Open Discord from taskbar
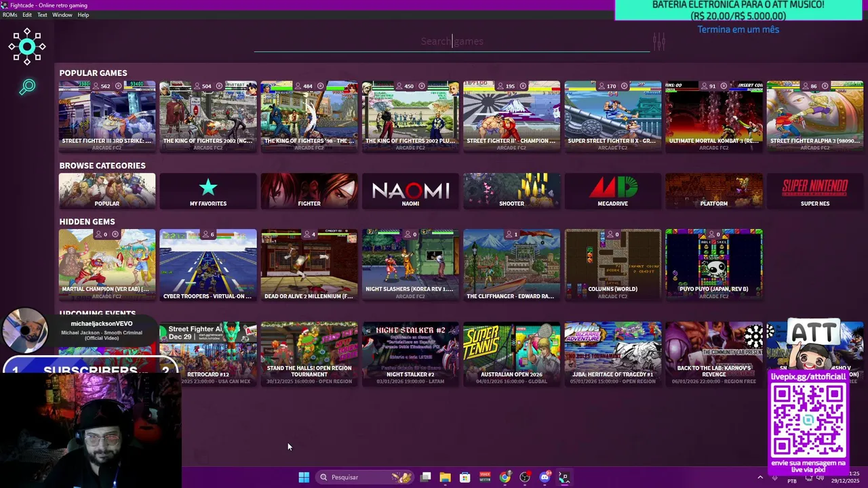The image size is (868, 488). [x=545, y=477]
